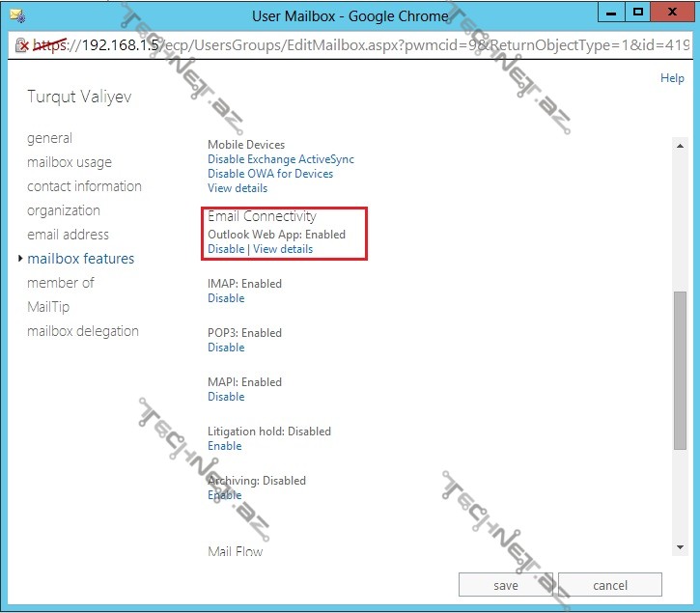Click Disable OWA for Devices link

coord(270,174)
